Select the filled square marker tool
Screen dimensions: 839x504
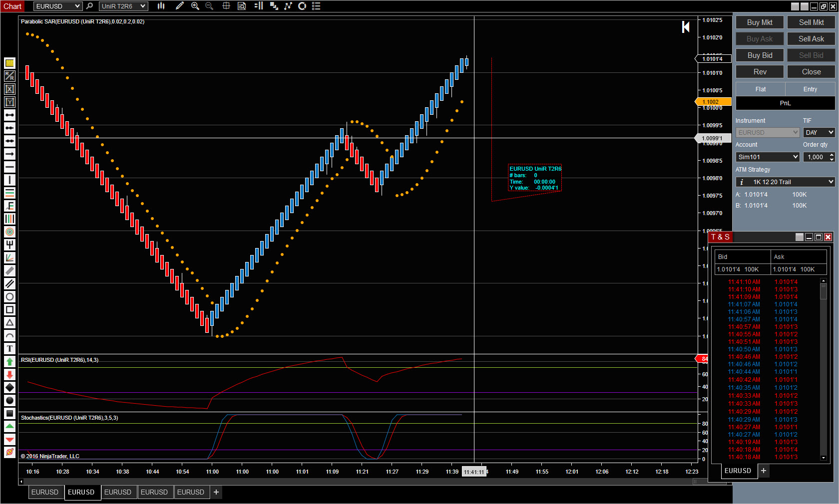(9, 413)
